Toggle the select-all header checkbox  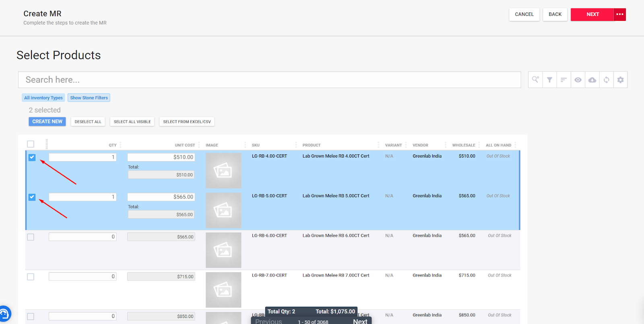[31, 144]
